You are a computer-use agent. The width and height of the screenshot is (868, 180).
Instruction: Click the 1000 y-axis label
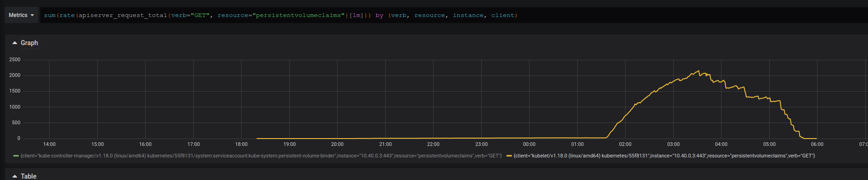coord(15,107)
